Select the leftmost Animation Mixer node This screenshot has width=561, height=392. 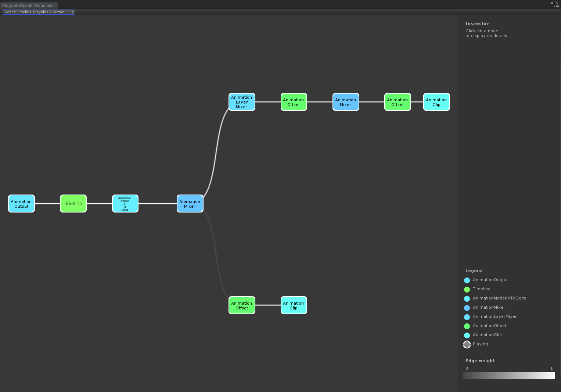[190, 203]
